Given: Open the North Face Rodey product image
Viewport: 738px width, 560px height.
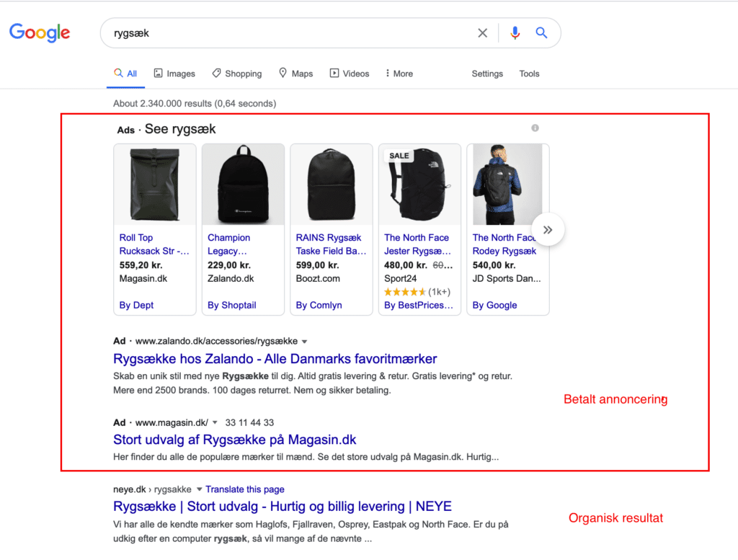Looking at the screenshot, I should pyautogui.click(x=507, y=185).
